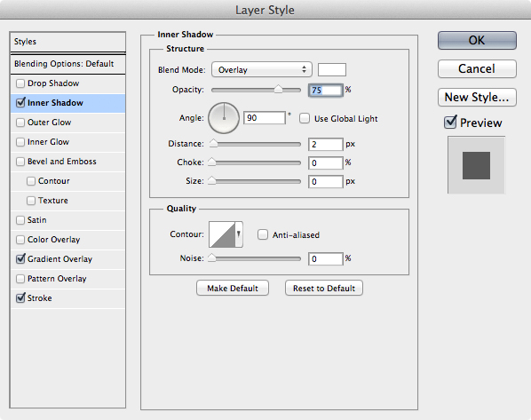Enable the Drop Shadow checkbox

[x=20, y=83]
